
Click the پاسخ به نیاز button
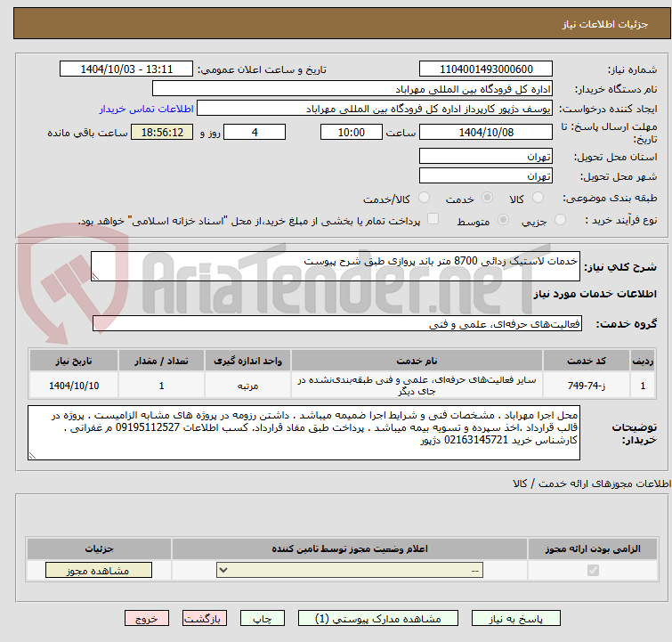click(x=515, y=619)
